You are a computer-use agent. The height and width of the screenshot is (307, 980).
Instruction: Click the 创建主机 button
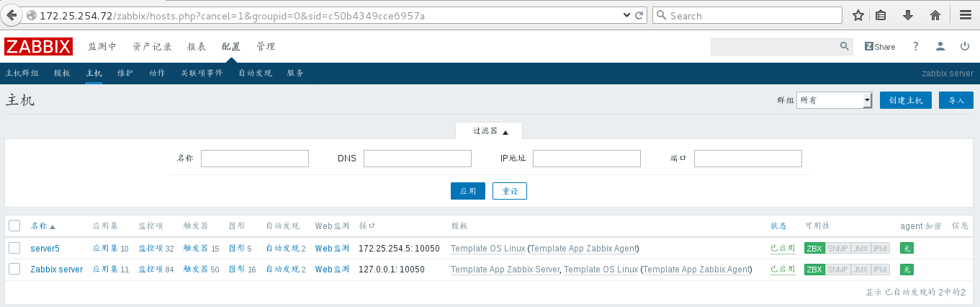[906, 100]
